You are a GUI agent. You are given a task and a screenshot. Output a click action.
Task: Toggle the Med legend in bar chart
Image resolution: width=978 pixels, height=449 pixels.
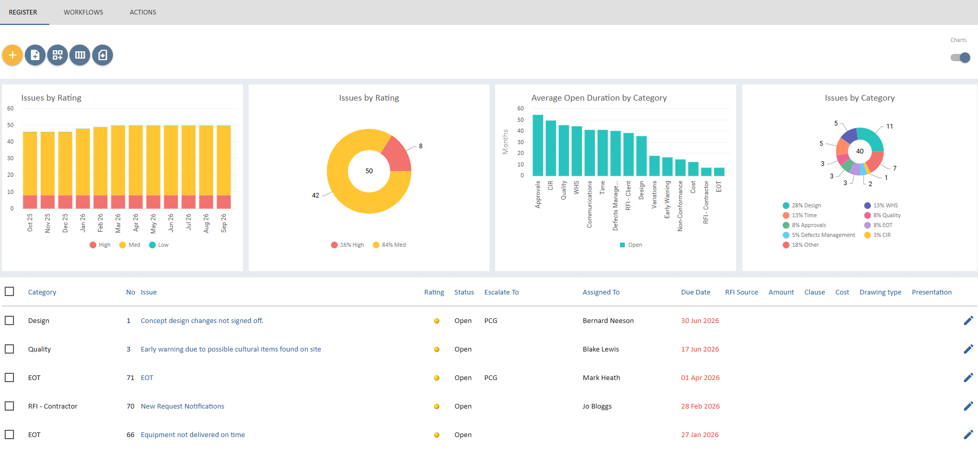click(130, 245)
